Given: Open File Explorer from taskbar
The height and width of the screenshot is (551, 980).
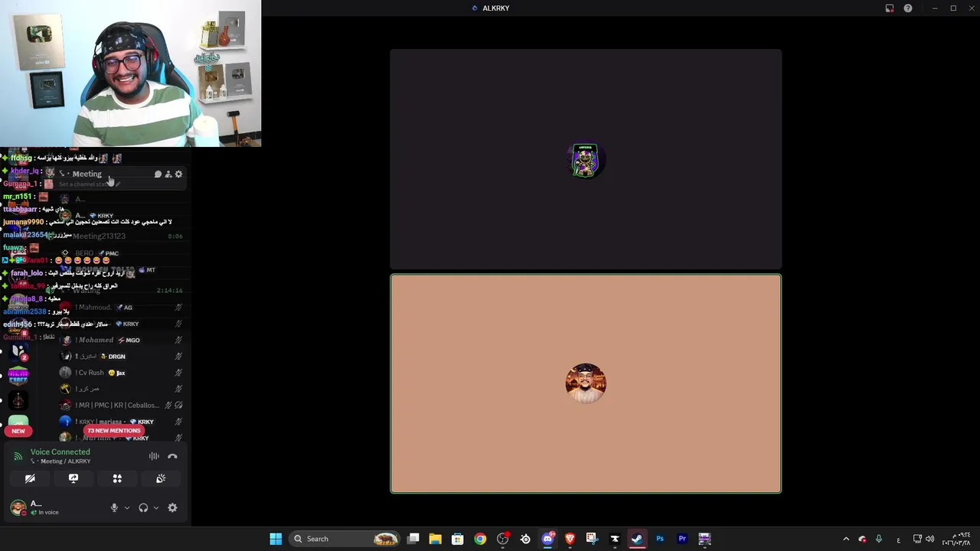Looking at the screenshot, I should pyautogui.click(x=435, y=539).
